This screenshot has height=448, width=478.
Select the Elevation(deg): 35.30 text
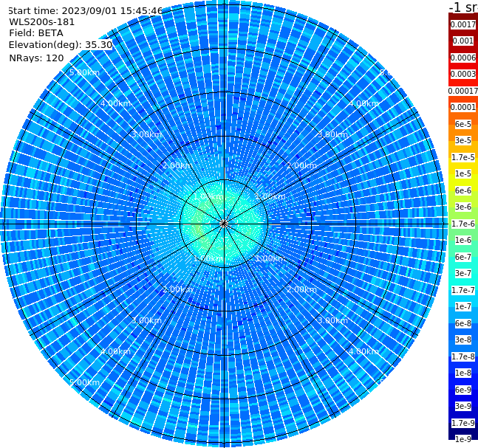click(x=61, y=45)
